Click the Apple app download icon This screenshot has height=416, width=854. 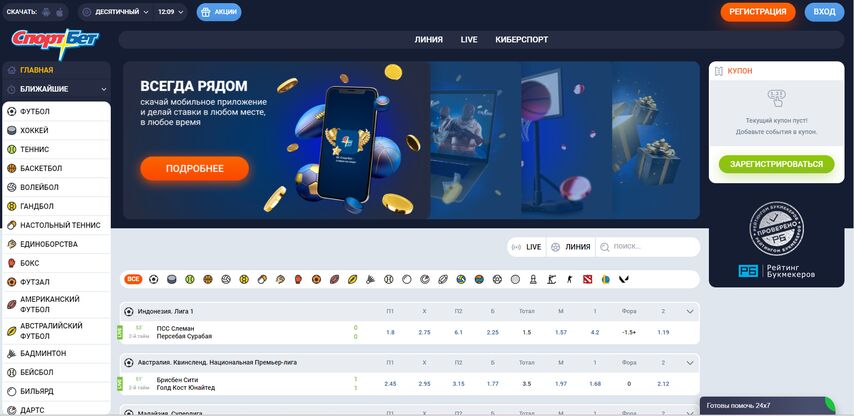point(61,13)
